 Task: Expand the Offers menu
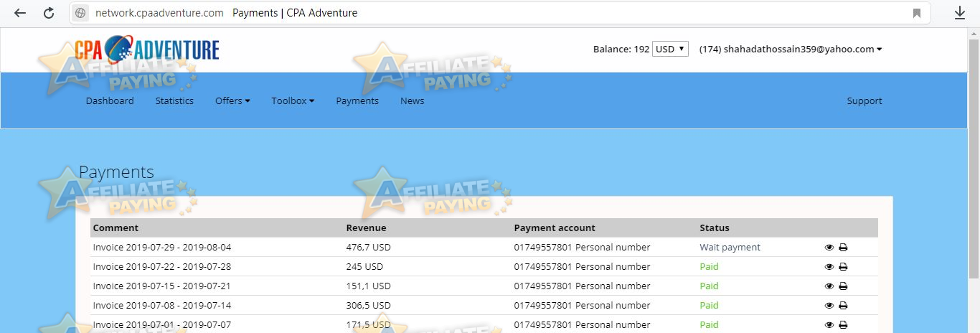(232, 101)
